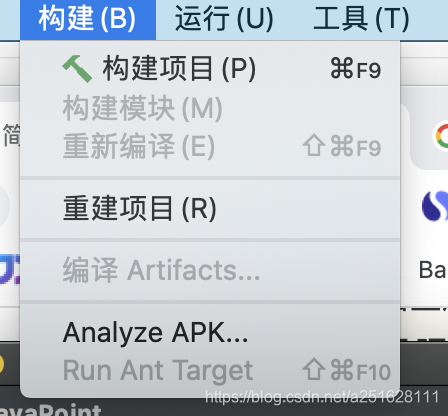Viewport: 448px width, 416px height.
Task: Select 构建项目 (P) menu entry
Action: pos(210,69)
